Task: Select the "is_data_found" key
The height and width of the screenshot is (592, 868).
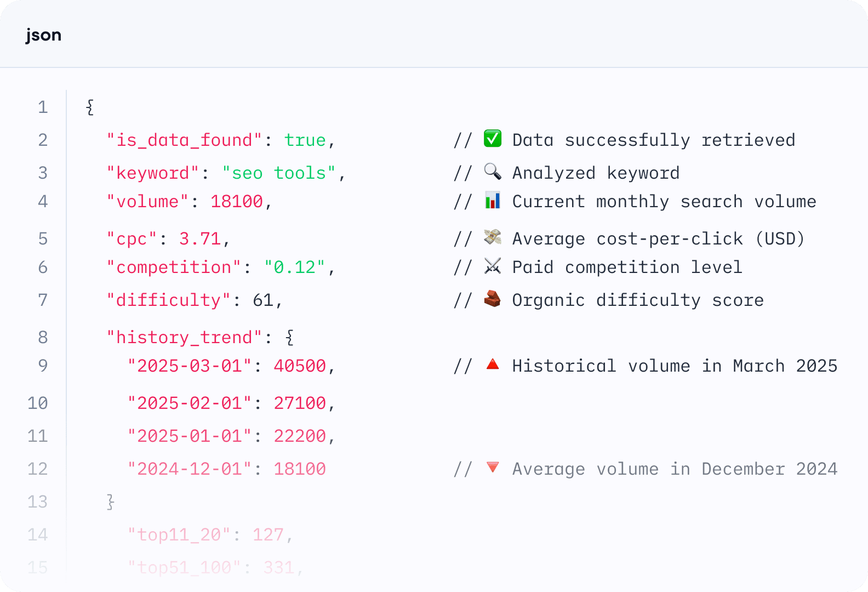Action: [185, 140]
